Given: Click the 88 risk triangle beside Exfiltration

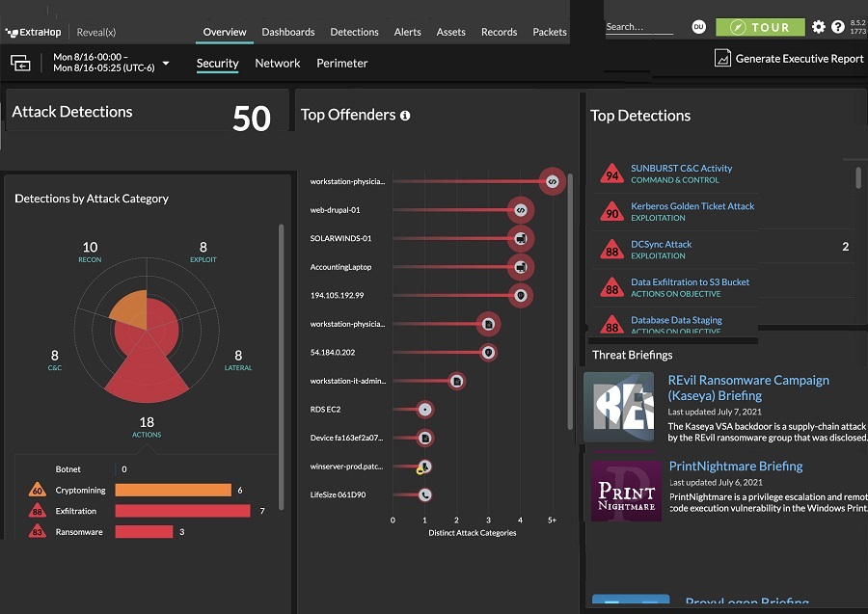Looking at the screenshot, I should [x=37, y=511].
